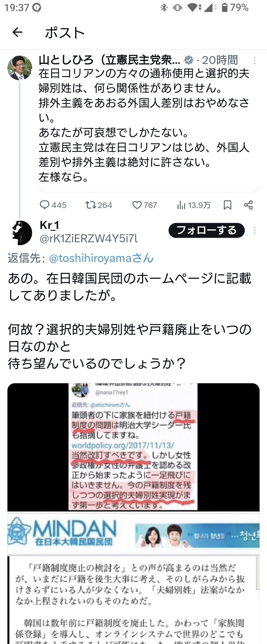Open the MINDAN webpage image attachment
This screenshot has width=267, height=644.
coord(133,578)
